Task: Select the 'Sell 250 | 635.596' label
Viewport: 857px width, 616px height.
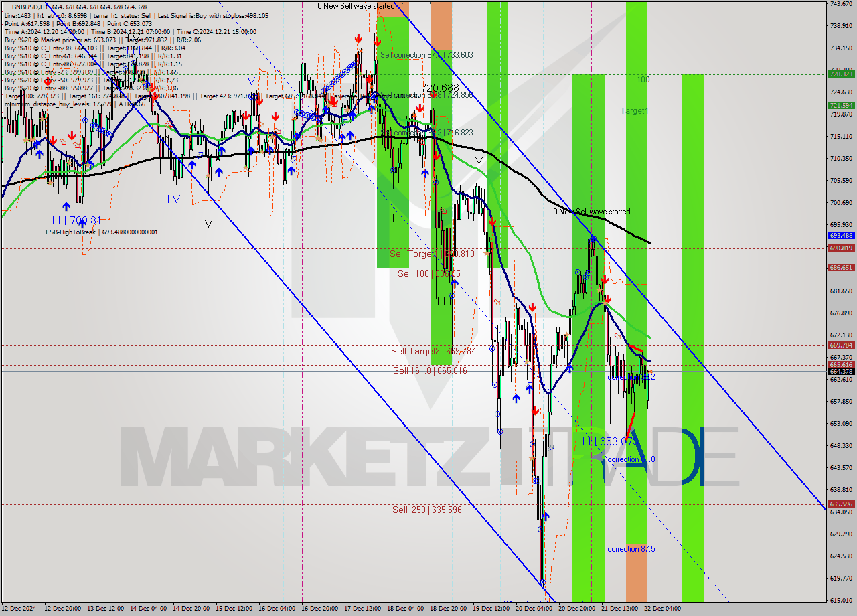Action: [427, 510]
